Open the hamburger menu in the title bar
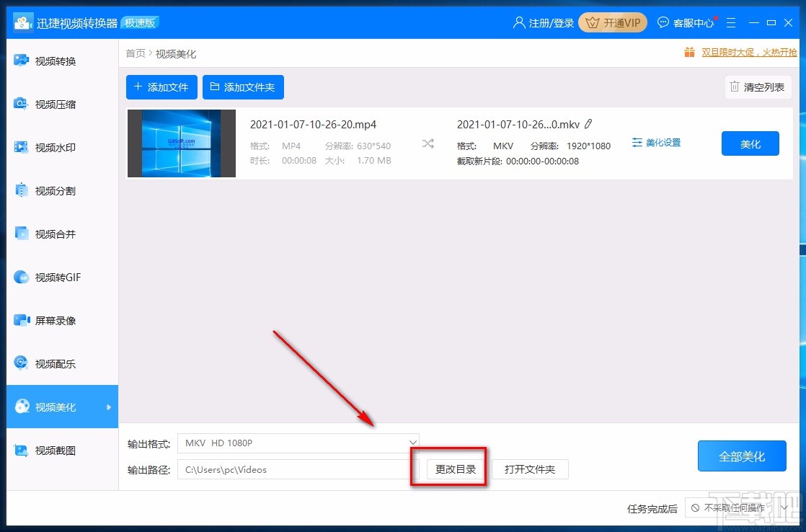This screenshot has width=806, height=532. (x=731, y=22)
